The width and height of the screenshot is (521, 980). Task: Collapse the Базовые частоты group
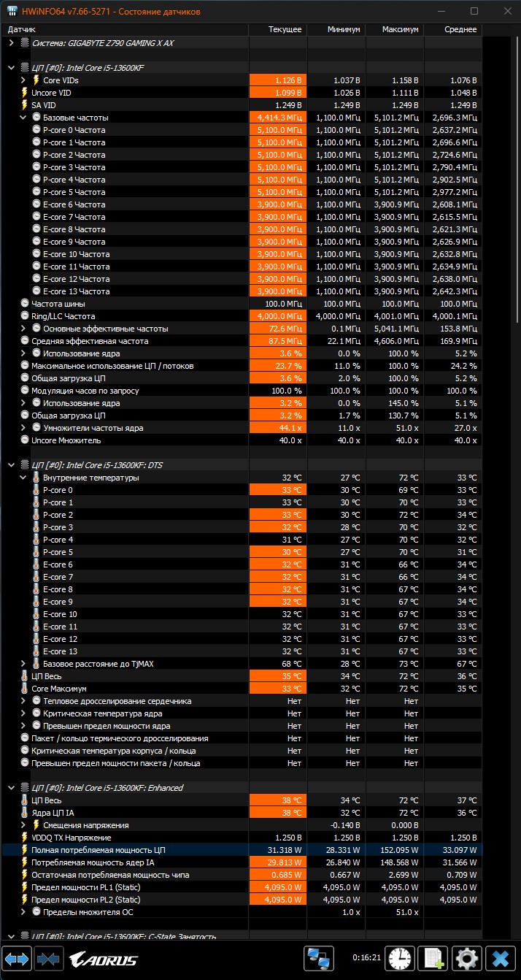tap(23, 118)
